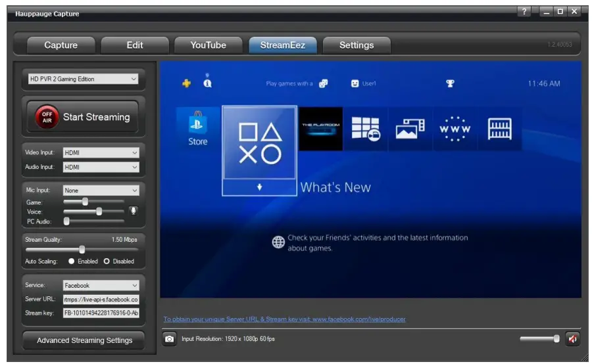Image resolution: width=592 pixels, height=364 pixels.
Task: Click the What's New label in preview
Action: pos(335,187)
